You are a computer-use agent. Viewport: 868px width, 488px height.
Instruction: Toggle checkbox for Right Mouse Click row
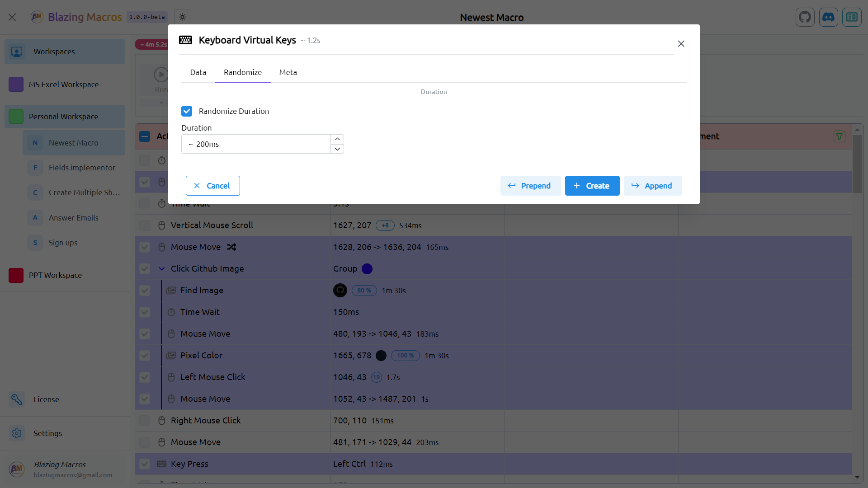[145, 421]
